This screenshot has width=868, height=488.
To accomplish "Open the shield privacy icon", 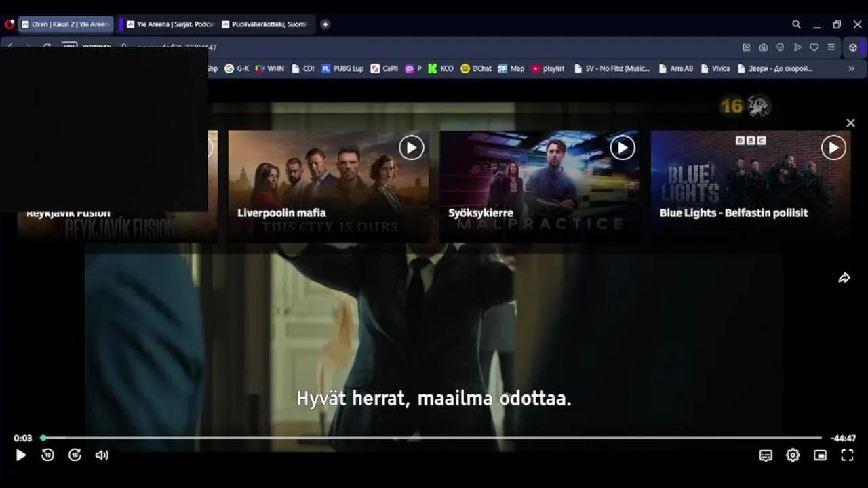I will (781, 47).
